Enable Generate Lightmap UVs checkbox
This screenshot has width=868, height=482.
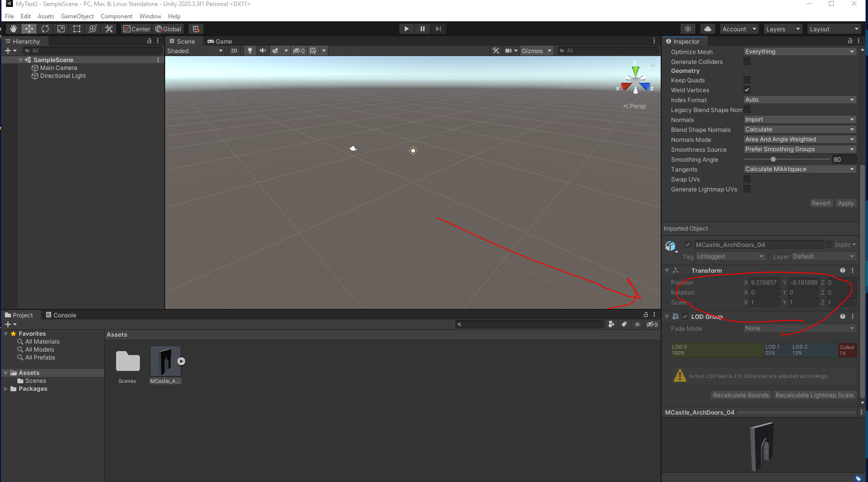coord(747,189)
